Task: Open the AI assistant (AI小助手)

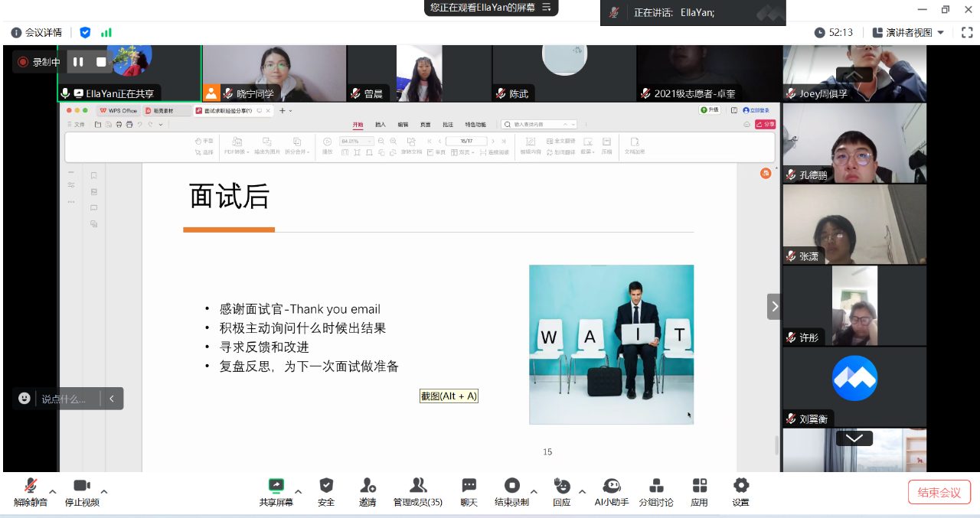Action: click(611, 486)
